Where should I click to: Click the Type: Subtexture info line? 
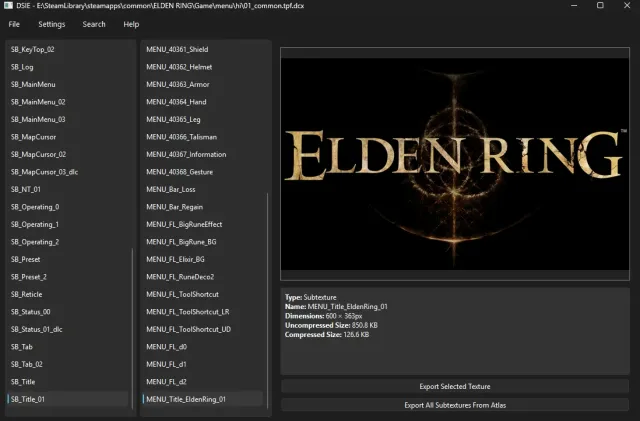tap(311, 297)
